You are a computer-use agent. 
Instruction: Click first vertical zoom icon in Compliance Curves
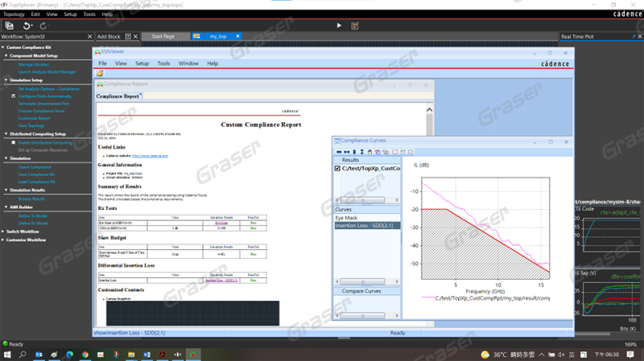354,152
